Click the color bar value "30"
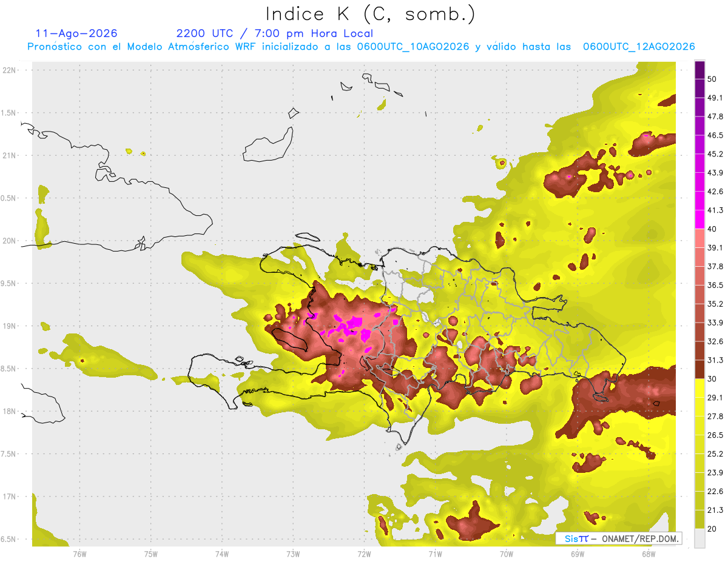 coord(712,379)
